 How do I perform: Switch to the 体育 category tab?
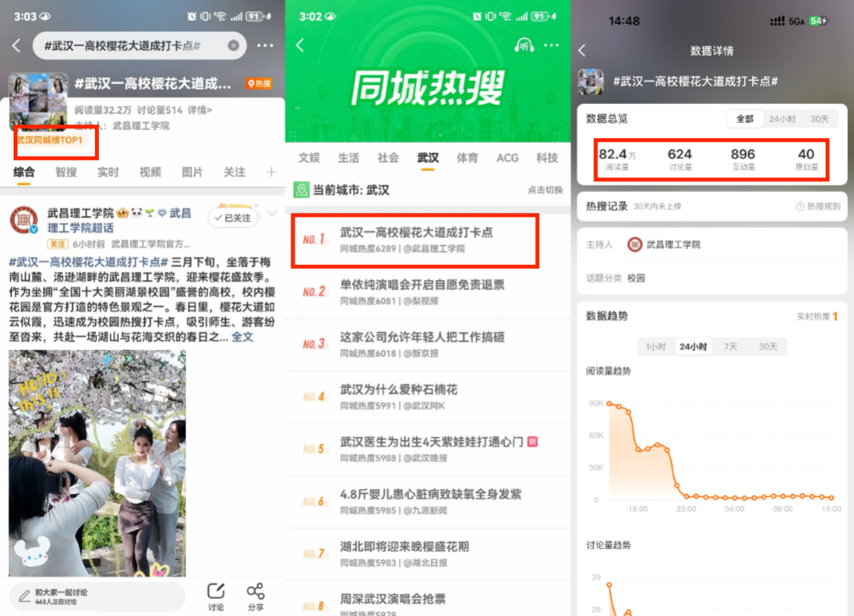click(467, 158)
